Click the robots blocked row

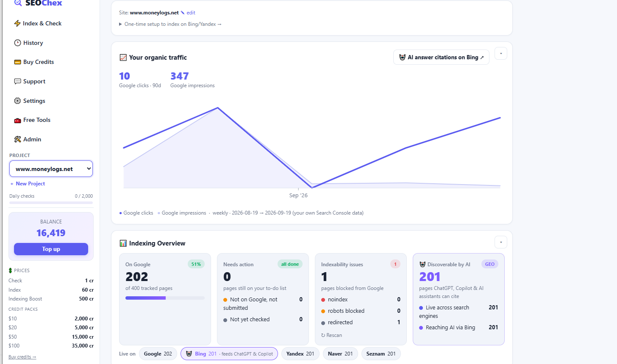coord(361,311)
